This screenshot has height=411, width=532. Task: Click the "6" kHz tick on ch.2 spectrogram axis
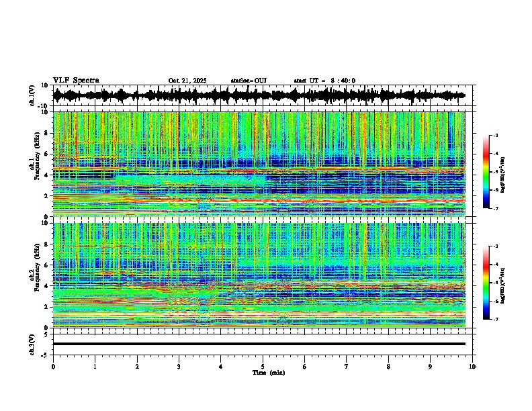coord(46,265)
